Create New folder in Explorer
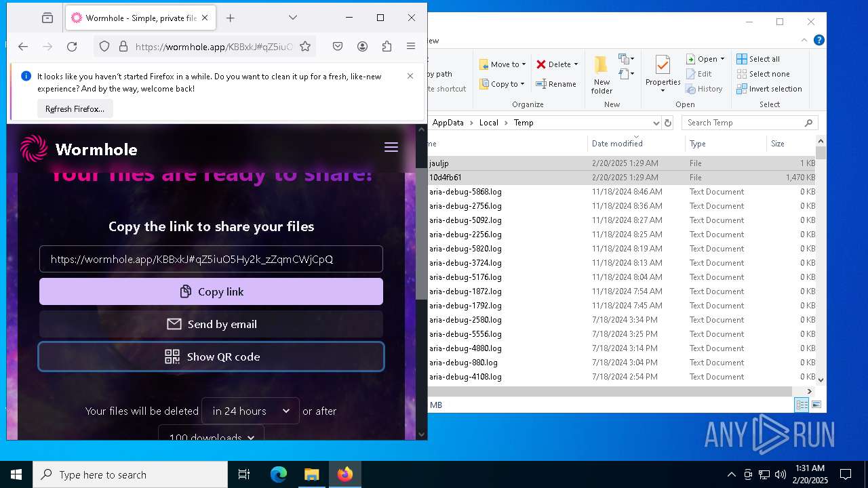The width and height of the screenshot is (868, 488). 601,75
